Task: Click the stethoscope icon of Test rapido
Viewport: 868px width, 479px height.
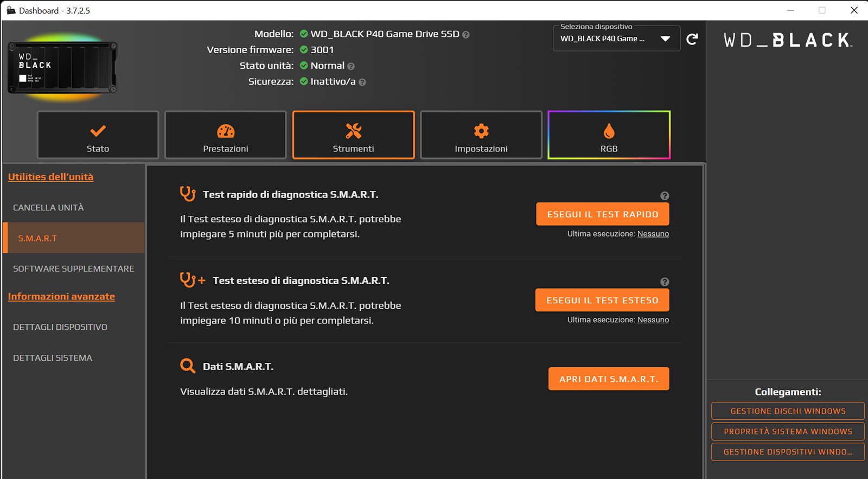Action: [188, 194]
